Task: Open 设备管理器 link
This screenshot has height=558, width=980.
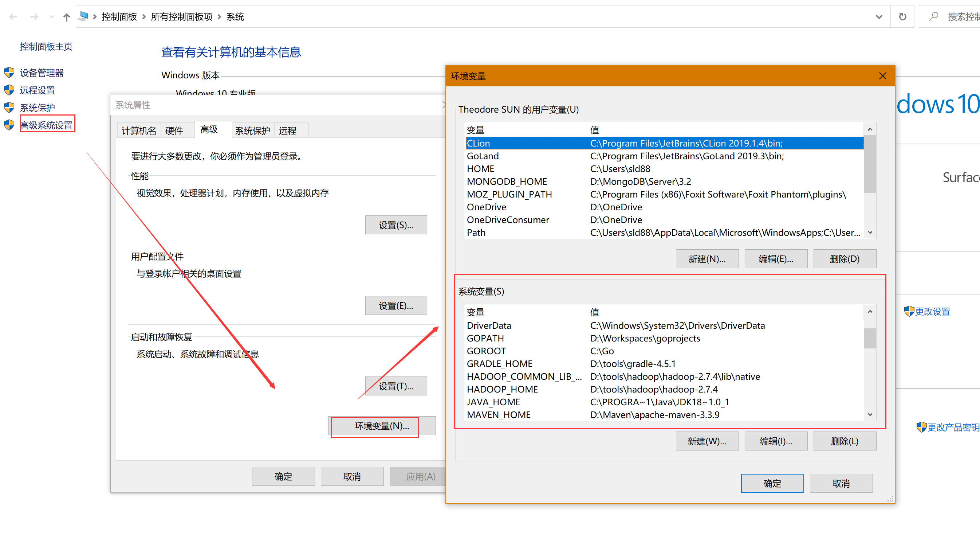Action: (42, 73)
